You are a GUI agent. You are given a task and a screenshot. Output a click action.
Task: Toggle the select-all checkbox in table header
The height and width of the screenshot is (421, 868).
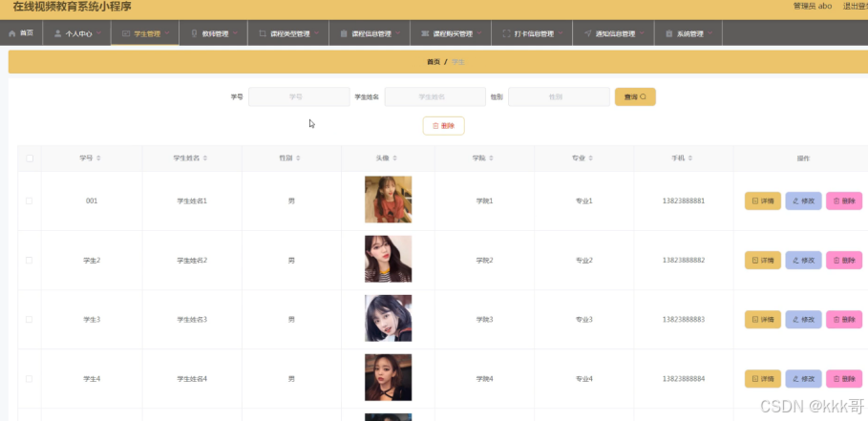coord(30,158)
